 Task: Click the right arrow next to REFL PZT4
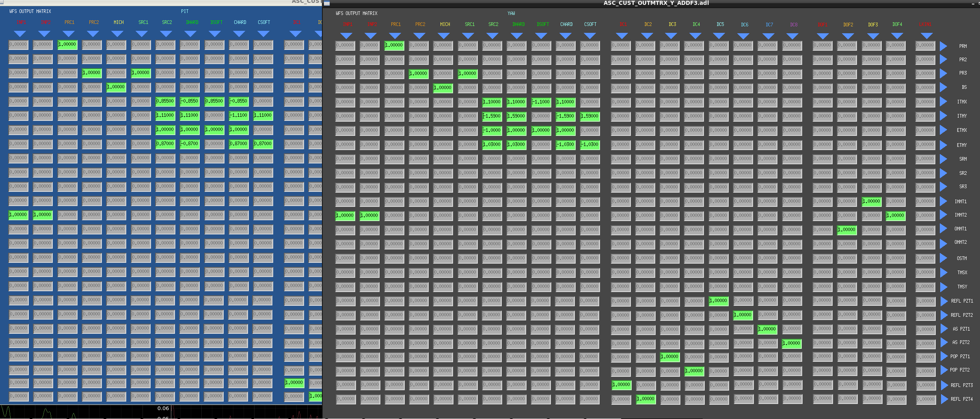[x=944, y=399]
